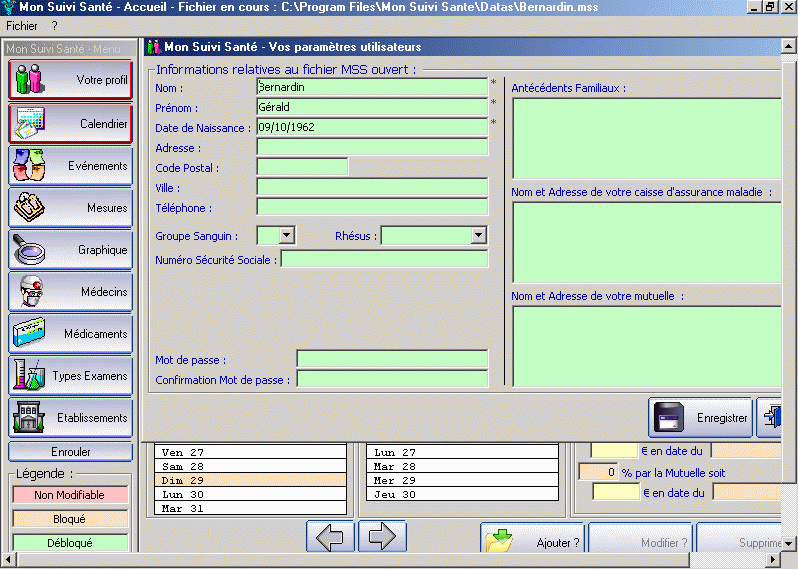Click the parameters panel title icon

pos(154,47)
